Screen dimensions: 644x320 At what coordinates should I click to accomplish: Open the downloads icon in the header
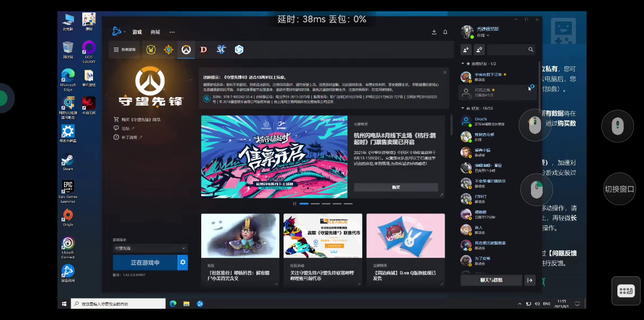pyautogui.click(x=434, y=32)
